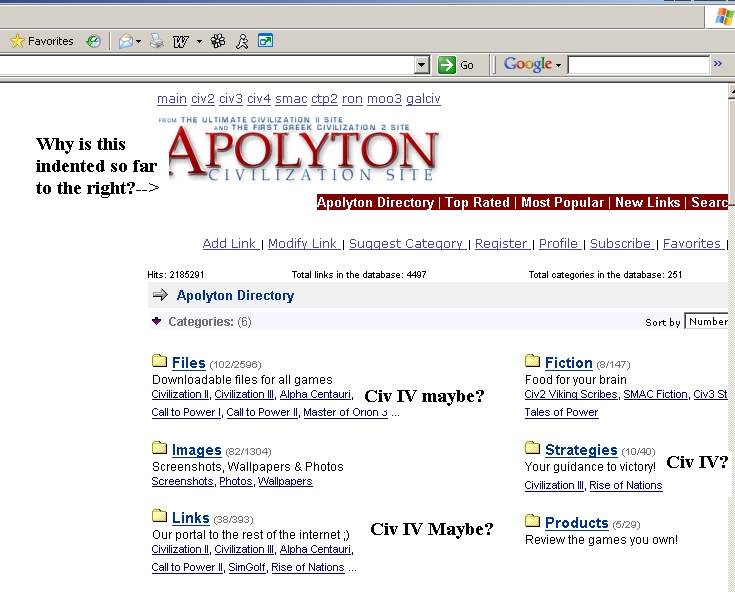Screen dimensions: 735x592
Task: Click the Apolyton Civilization Site logo
Action: click(x=300, y=152)
